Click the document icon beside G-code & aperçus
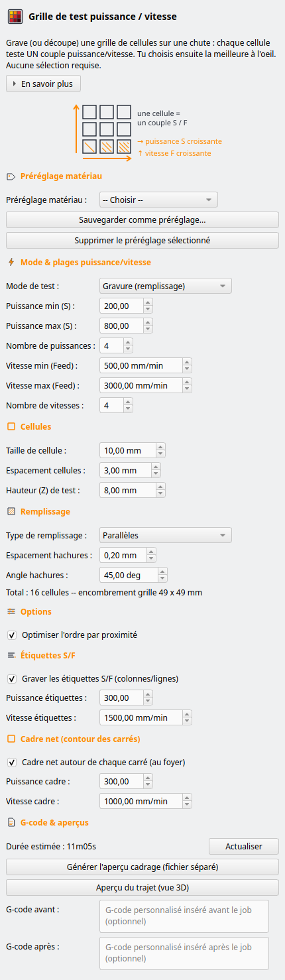This screenshot has width=285, height=980. pos(11,822)
